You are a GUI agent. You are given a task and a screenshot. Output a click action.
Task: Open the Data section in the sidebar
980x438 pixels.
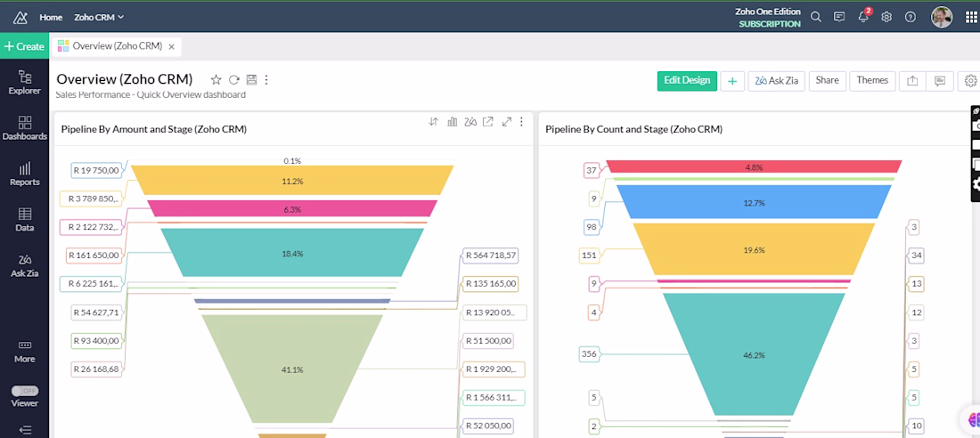(x=24, y=219)
